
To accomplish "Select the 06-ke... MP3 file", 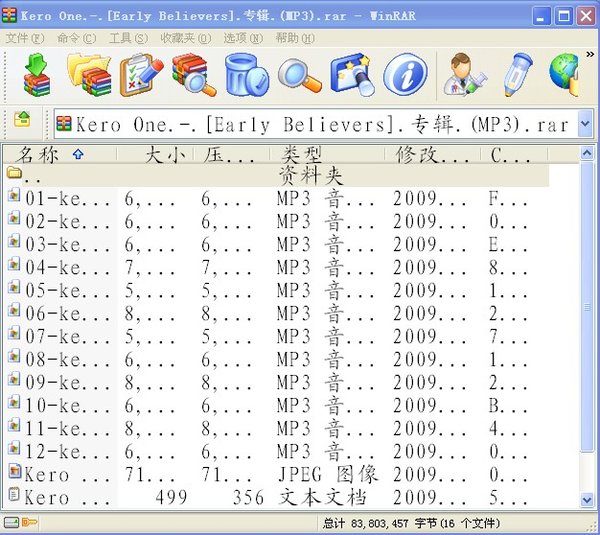I will point(277,313).
